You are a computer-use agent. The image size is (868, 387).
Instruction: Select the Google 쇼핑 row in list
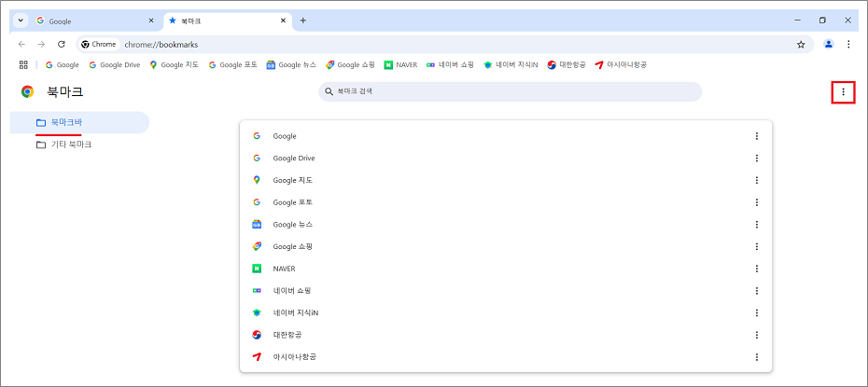[506, 246]
